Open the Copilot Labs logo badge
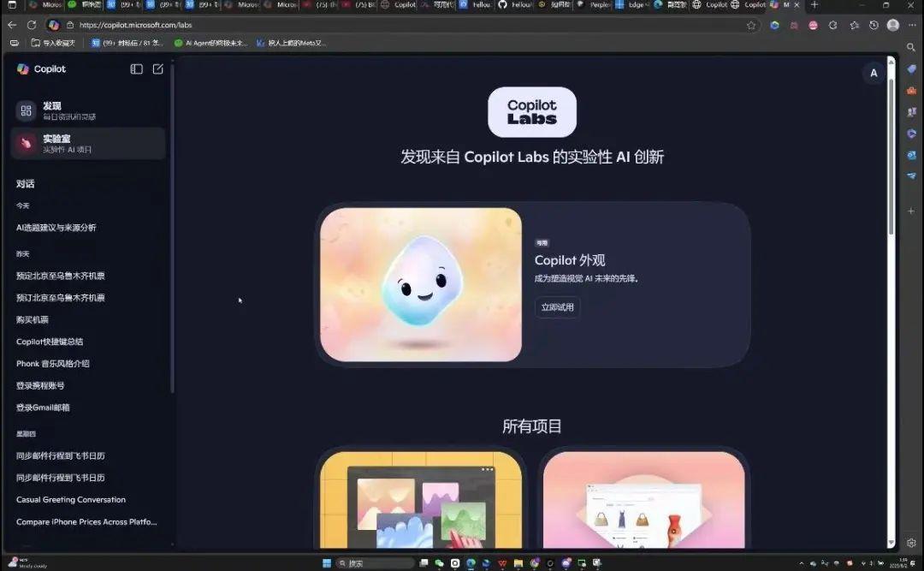This screenshot has width=924, height=571. 531,111
